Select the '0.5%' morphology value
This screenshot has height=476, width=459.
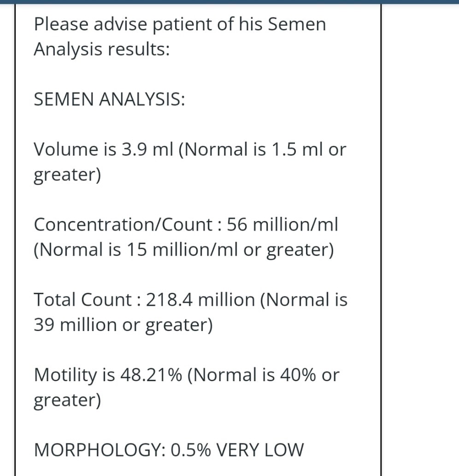tap(191, 450)
